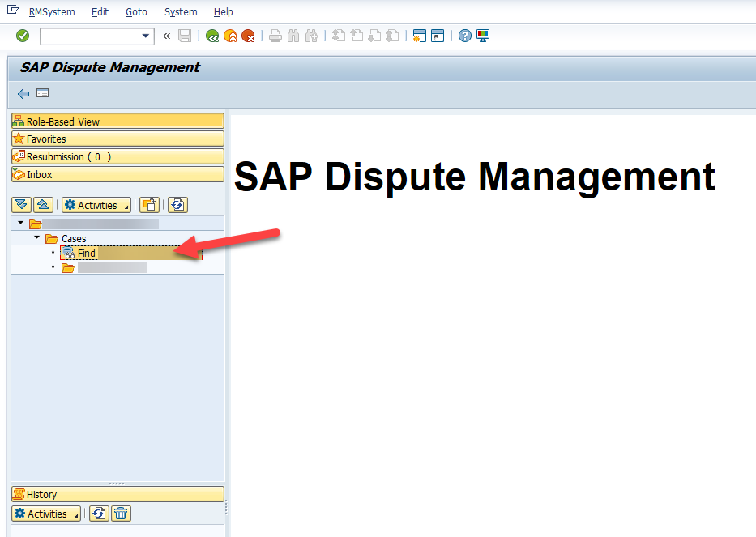Click the green Back icon in the toolbar
The width and height of the screenshot is (756, 537).
coord(212,36)
